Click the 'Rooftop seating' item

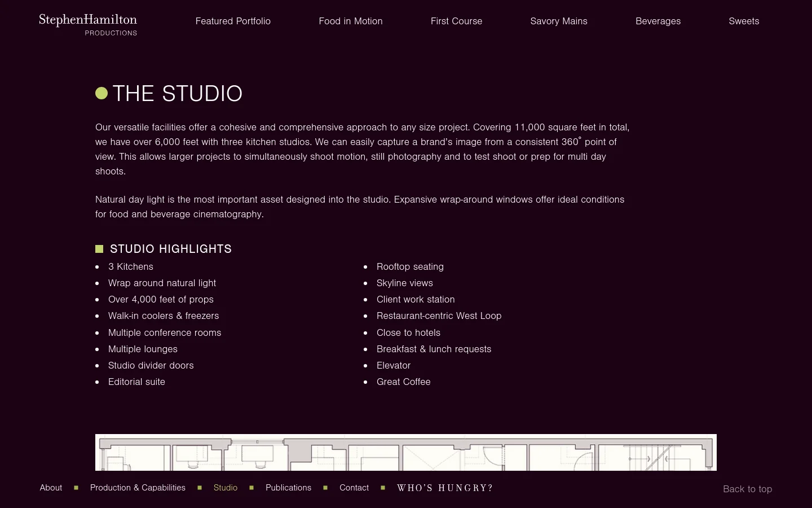click(410, 266)
